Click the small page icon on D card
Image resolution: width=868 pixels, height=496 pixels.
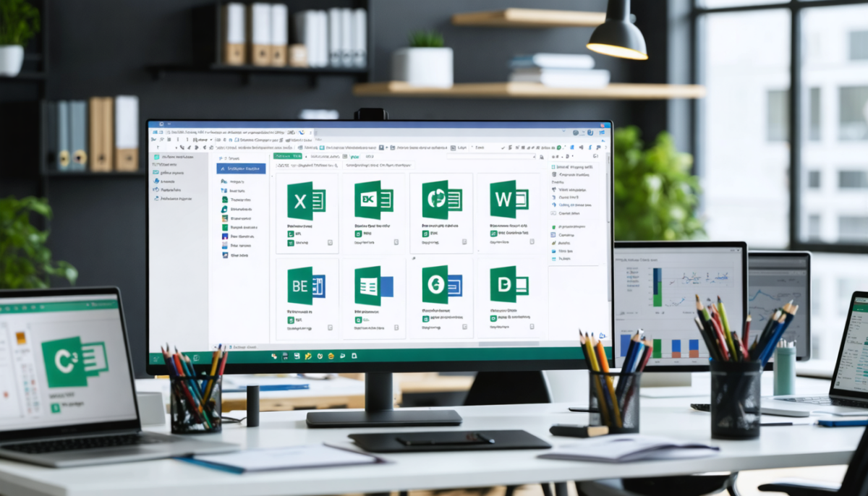[x=532, y=327]
